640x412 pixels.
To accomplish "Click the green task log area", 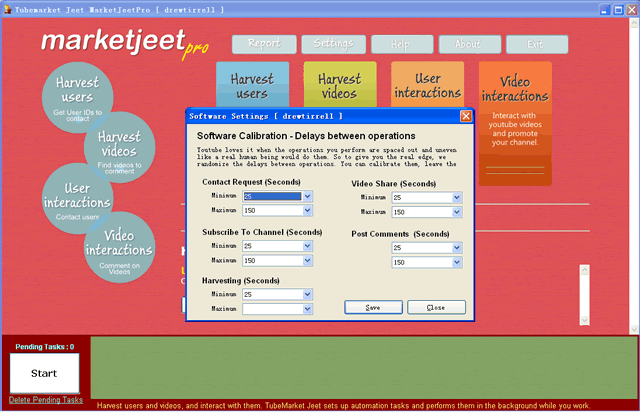I will pos(364,367).
